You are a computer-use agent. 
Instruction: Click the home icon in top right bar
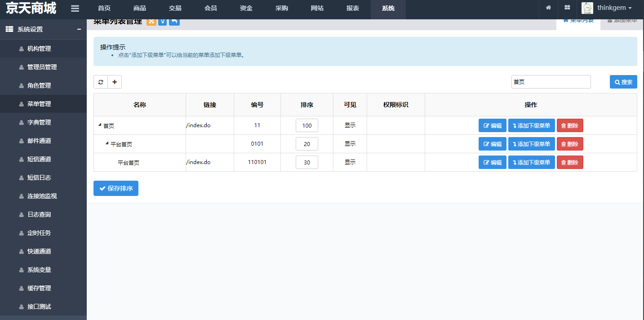point(548,8)
